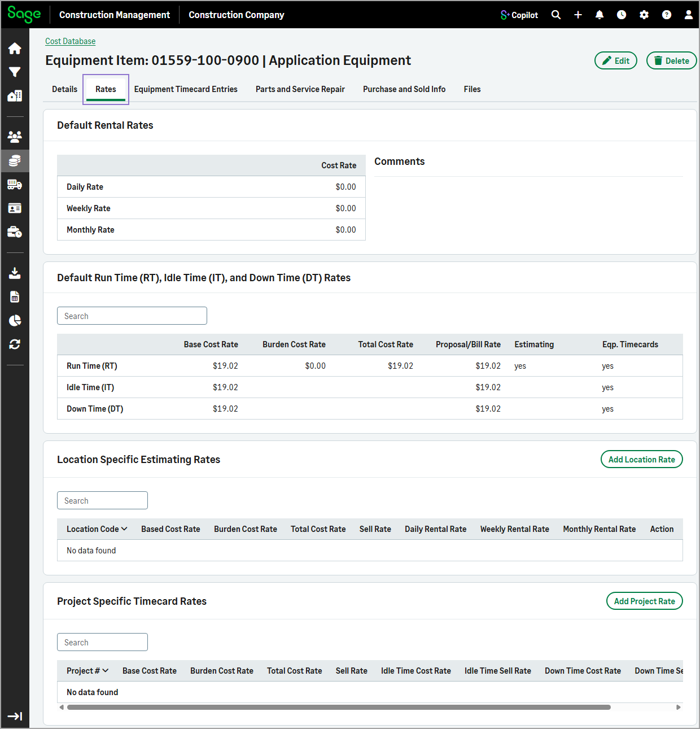
Task: Open Purchase and Sold Info tab
Action: [x=404, y=89]
